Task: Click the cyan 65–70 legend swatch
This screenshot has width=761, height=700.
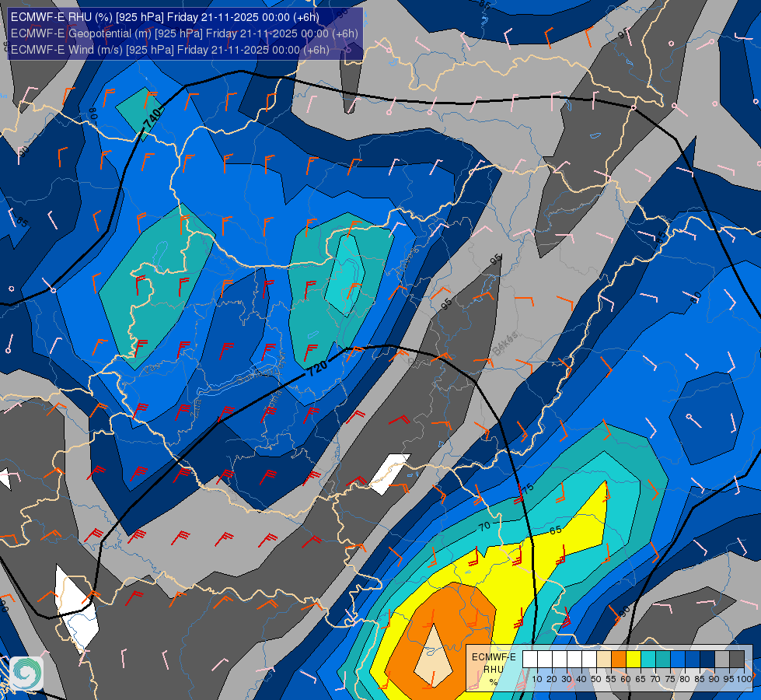Action: (648, 660)
